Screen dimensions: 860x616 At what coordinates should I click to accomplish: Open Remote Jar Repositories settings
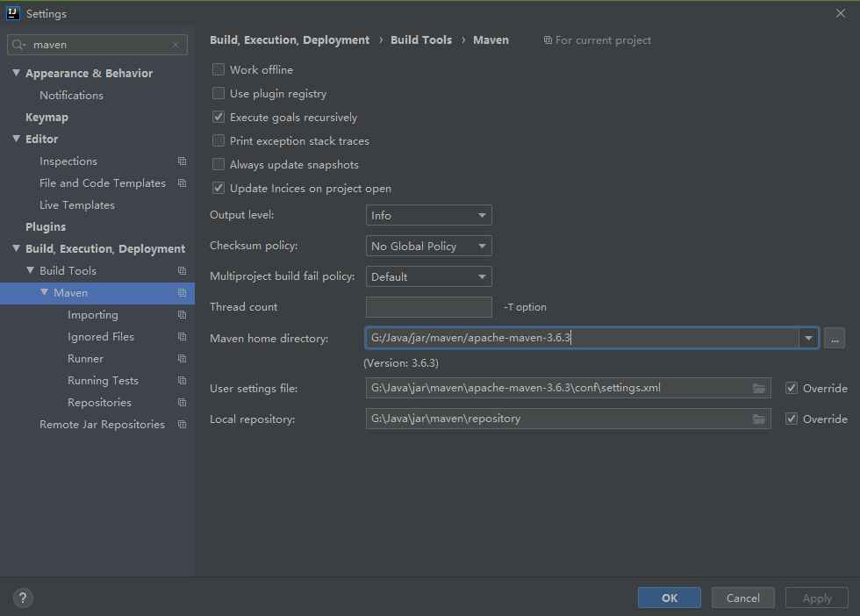(102, 425)
